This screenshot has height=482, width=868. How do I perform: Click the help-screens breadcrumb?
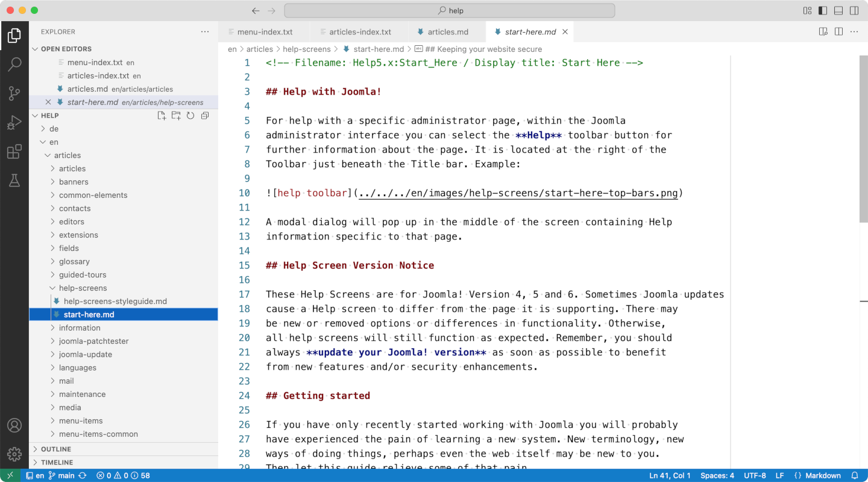[307, 49]
